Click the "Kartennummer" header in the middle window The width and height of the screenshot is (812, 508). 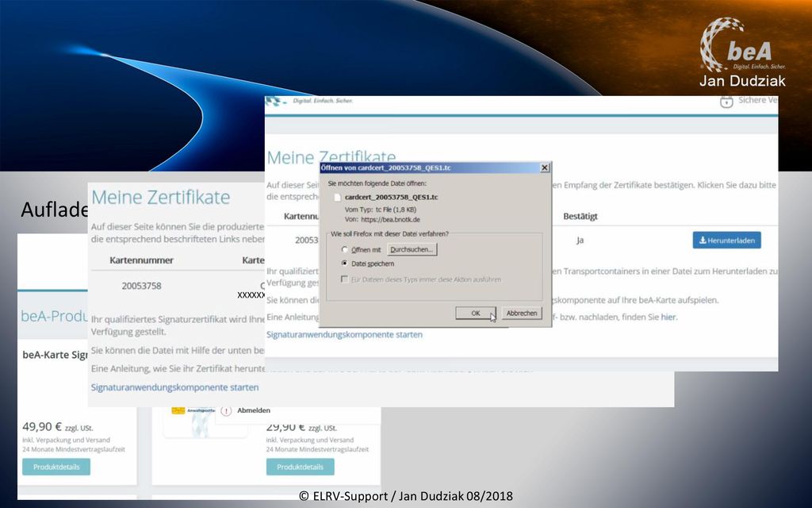(141, 260)
